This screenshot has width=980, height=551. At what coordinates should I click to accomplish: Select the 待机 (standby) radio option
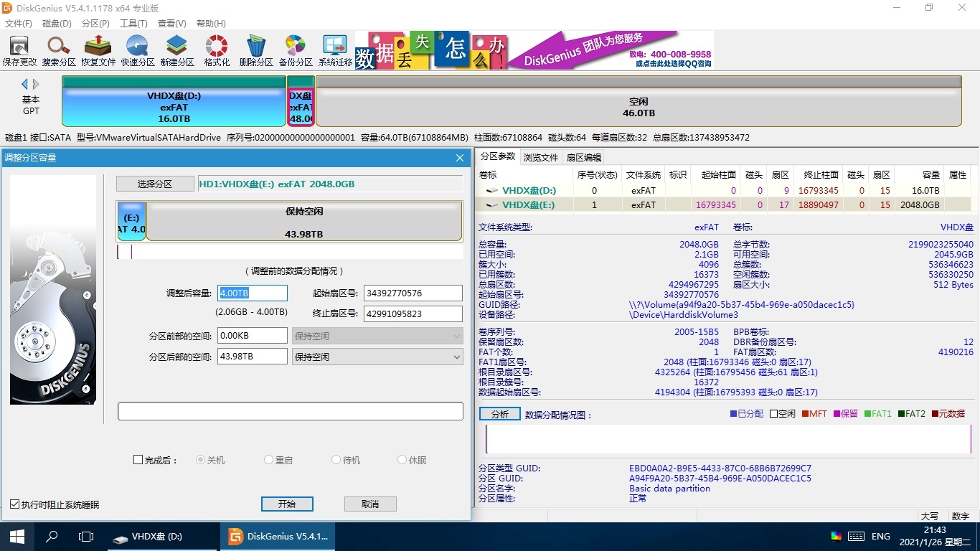coord(336,460)
